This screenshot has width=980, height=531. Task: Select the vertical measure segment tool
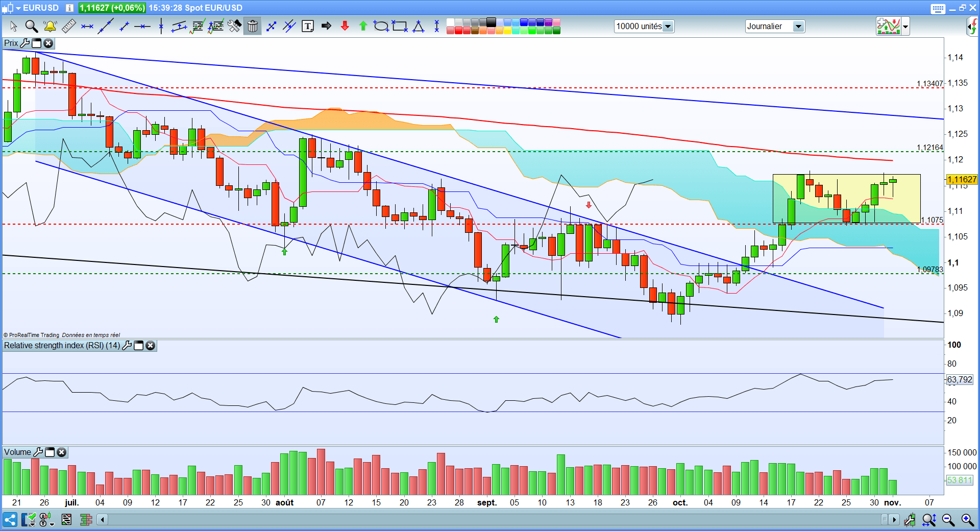point(436,26)
